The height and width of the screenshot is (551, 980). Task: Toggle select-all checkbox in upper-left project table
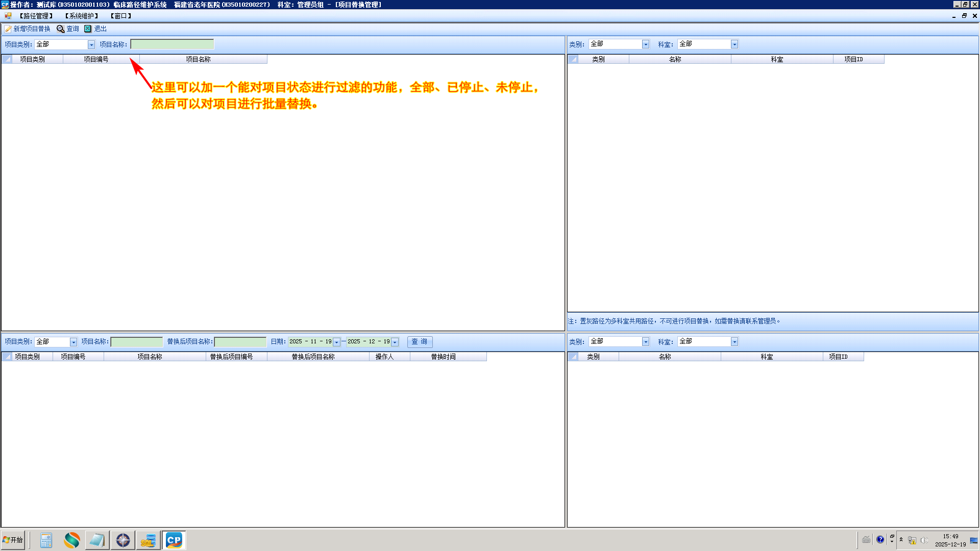(x=7, y=59)
